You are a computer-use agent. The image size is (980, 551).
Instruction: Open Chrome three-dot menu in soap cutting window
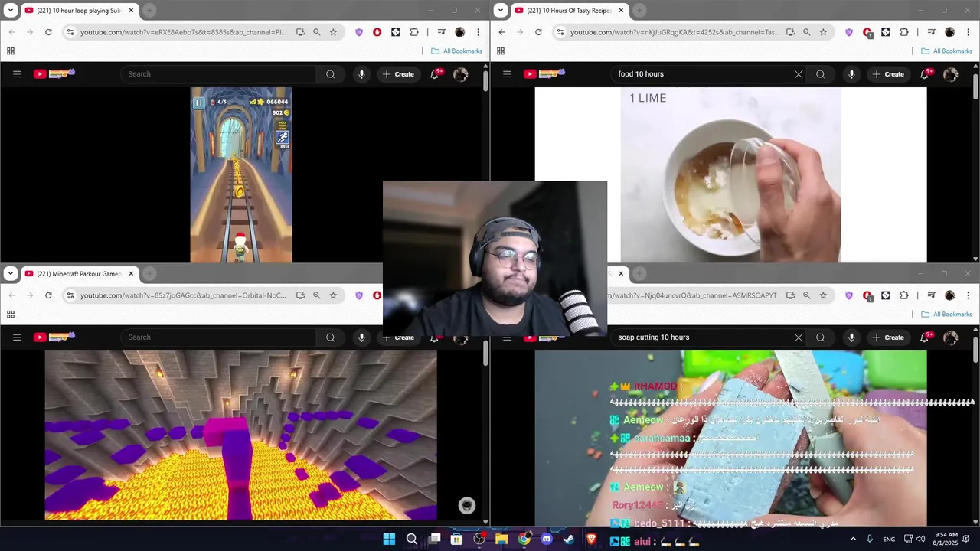[969, 295]
